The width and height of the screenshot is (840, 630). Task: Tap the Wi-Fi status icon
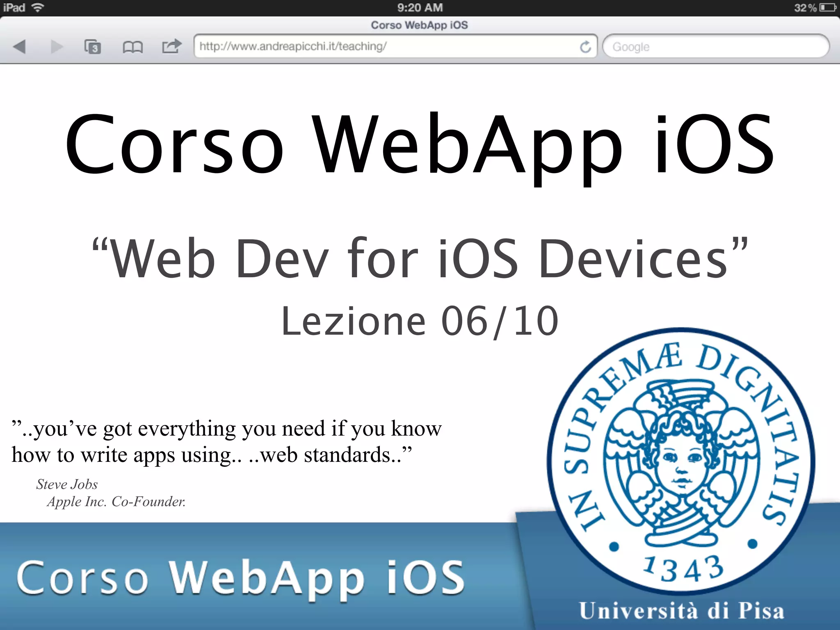coord(38,7)
